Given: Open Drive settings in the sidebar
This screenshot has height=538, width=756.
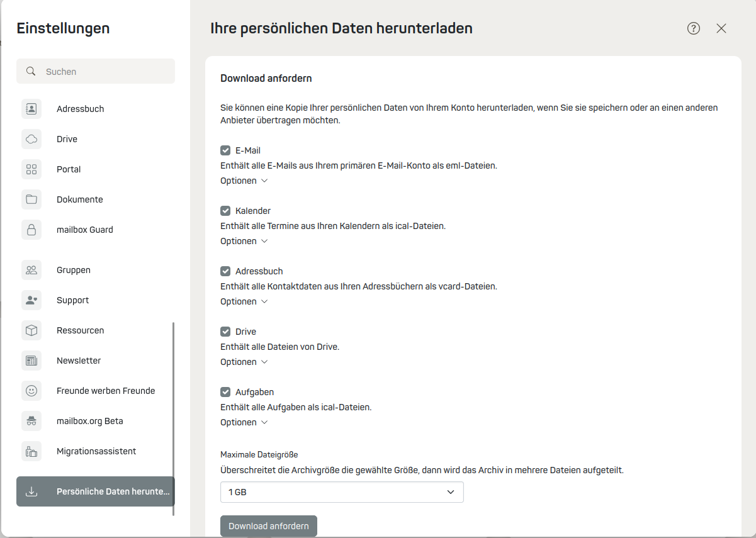Looking at the screenshot, I should coord(96,139).
